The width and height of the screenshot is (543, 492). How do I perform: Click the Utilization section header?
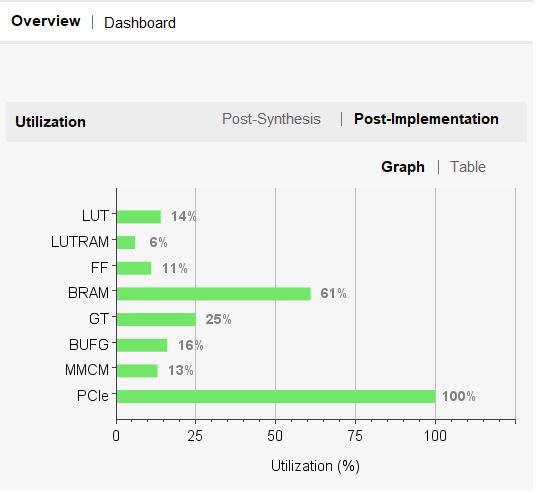pos(51,122)
